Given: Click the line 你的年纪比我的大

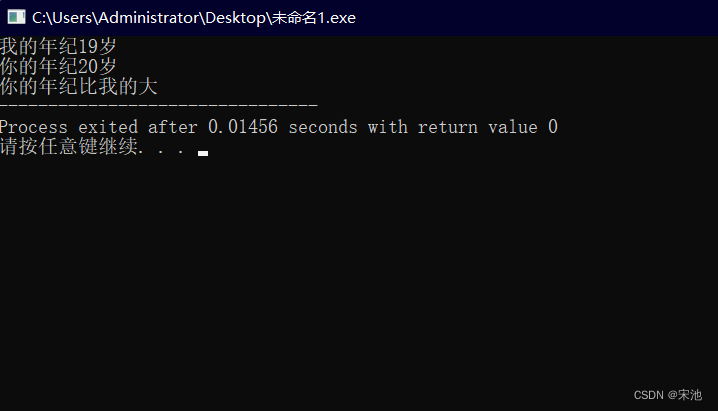Looking at the screenshot, I should click(79, 87).
